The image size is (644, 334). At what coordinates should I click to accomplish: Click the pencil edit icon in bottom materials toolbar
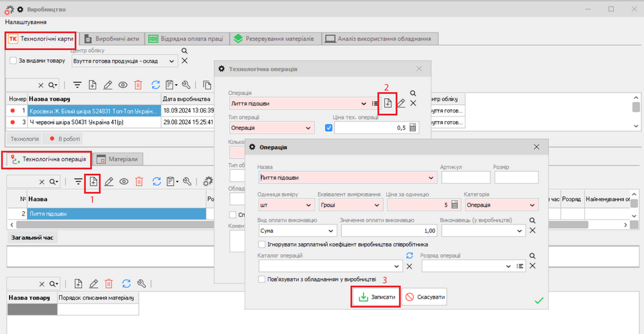coord(93,283)
